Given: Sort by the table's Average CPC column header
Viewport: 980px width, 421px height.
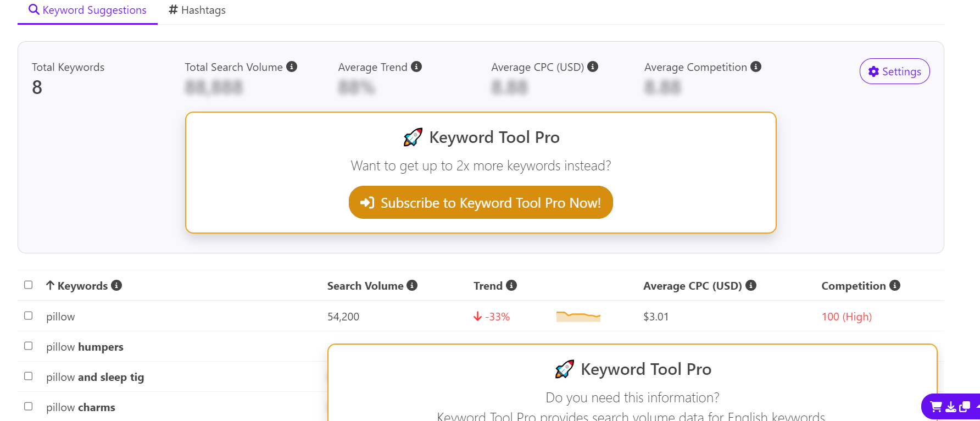Looking at the screenshot, I should [693, 286].
